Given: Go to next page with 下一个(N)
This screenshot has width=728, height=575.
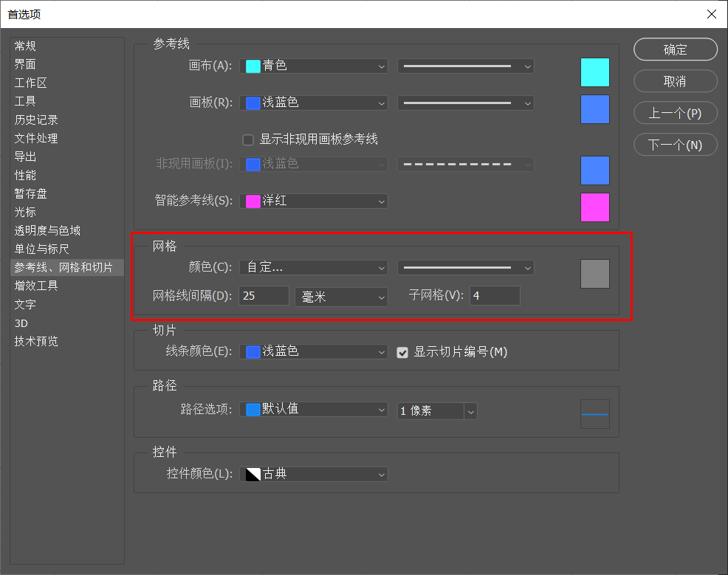Looking at the screenshot, I should coord(675,145).
